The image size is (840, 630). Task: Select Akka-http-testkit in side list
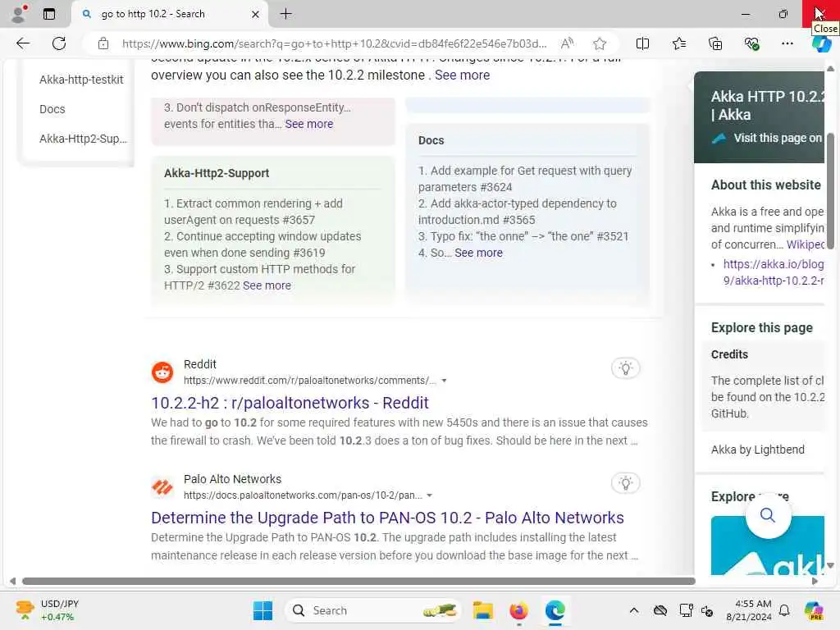coord(81,80)
